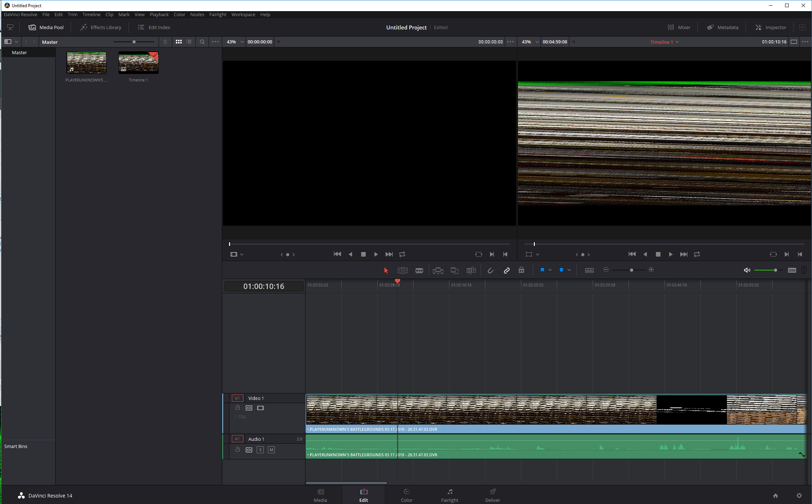
Task: Open the Fairlight menu
Action: point(218,14)
